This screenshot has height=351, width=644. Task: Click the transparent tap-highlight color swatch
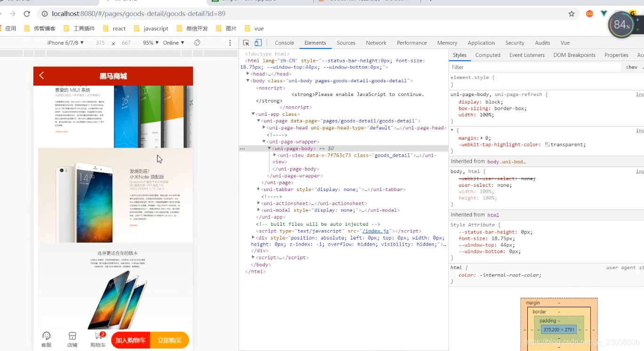click(x=547, y=145)
